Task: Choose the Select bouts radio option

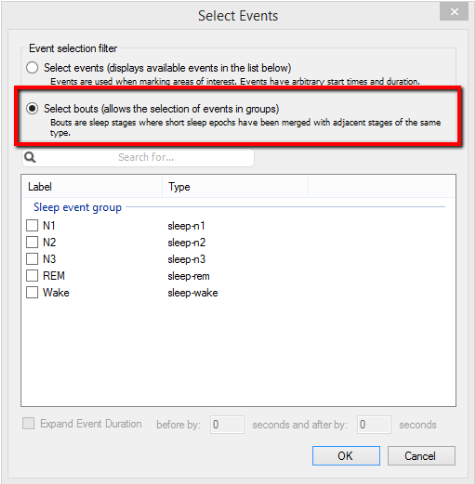Action: point(32,109)
